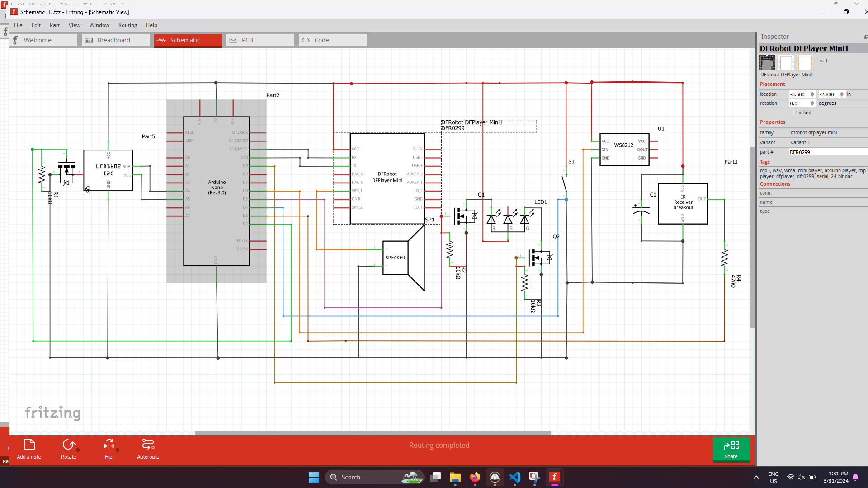
Task: Select the DFRobot DFPlayer Mini component
Action: tap(387, 178)
